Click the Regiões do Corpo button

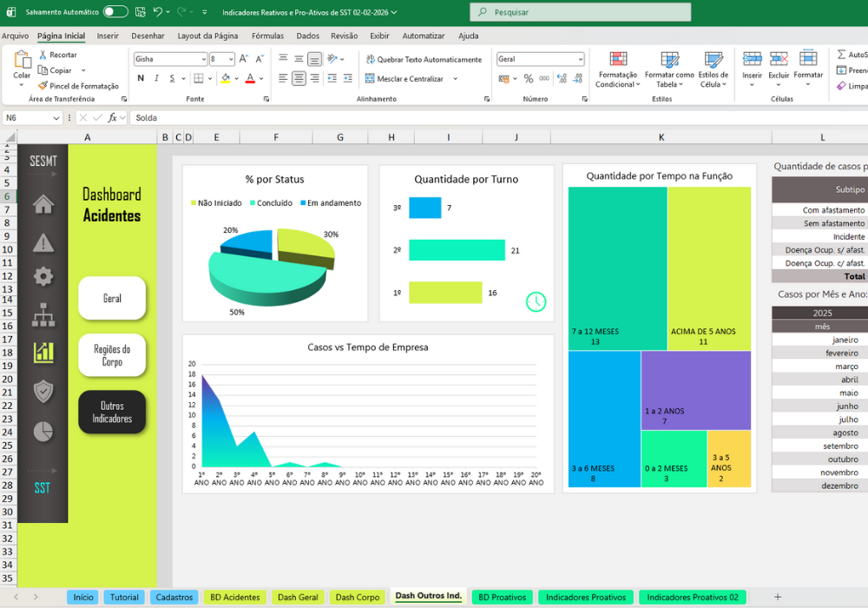coord(112,355)
